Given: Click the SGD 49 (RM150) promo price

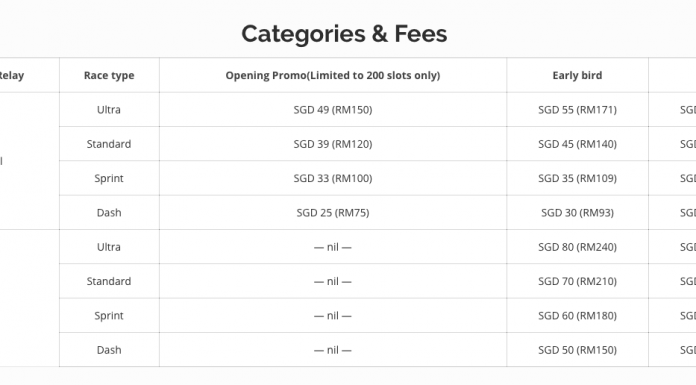Looking at the screenshot, I should tap(333, 110).
